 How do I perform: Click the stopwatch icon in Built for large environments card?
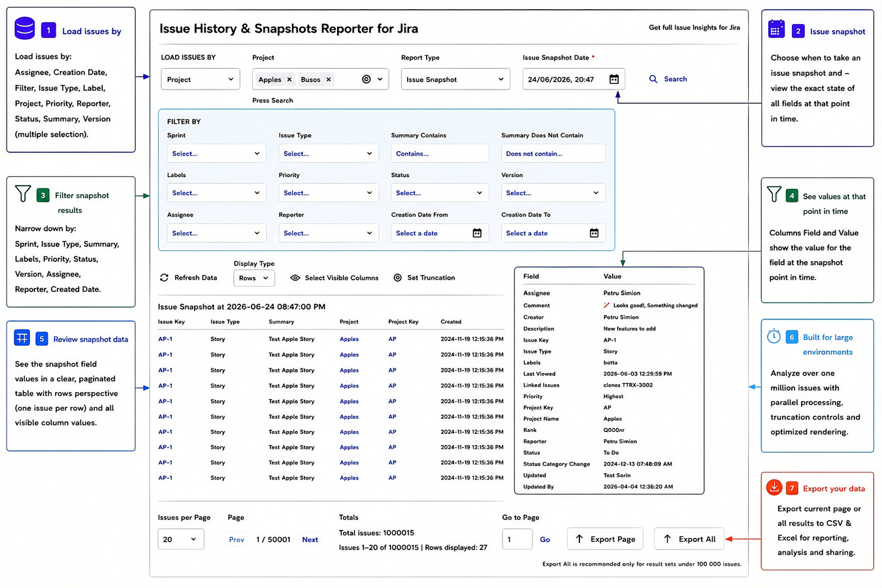(x=774, y=336)
